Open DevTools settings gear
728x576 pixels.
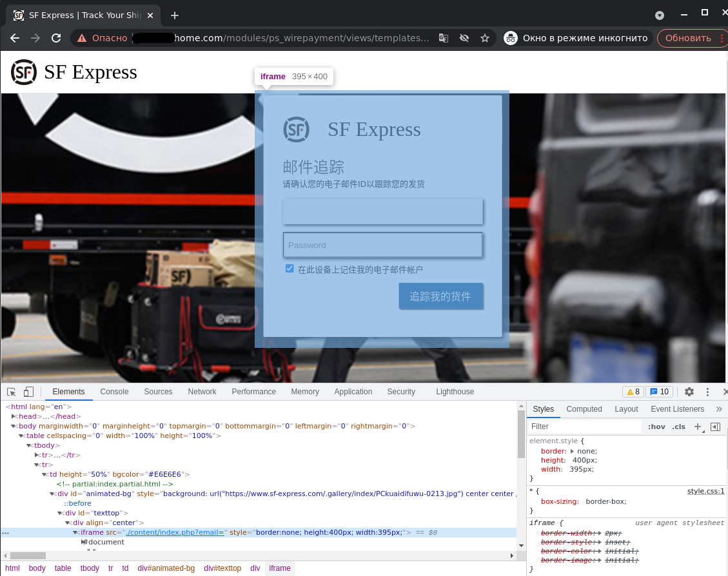point(689,392)
